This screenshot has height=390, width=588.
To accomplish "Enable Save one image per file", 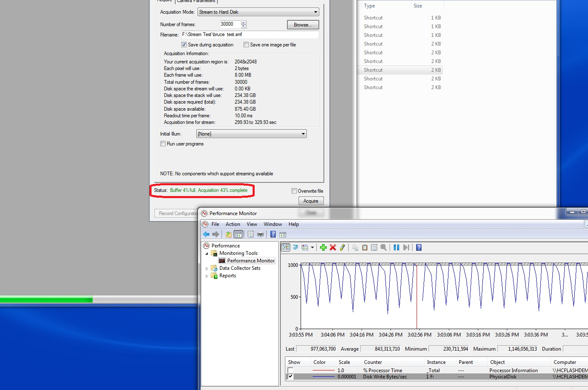I will [246, 45].
